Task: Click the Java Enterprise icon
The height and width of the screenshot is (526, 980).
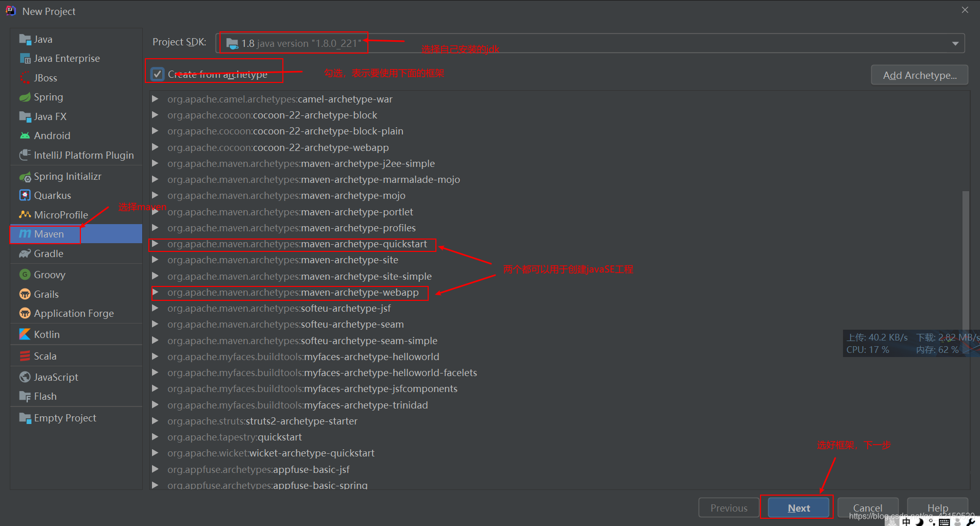Action: click(x=25, y=58)
